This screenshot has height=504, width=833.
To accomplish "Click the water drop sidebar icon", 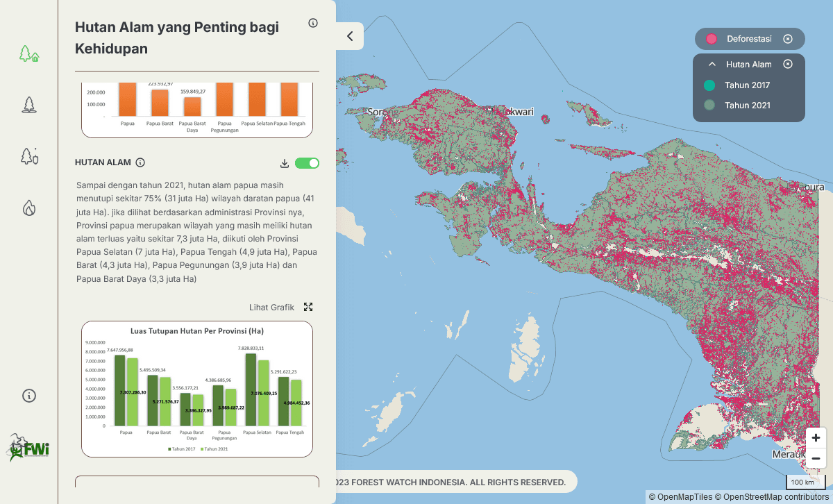I will 28,208.
